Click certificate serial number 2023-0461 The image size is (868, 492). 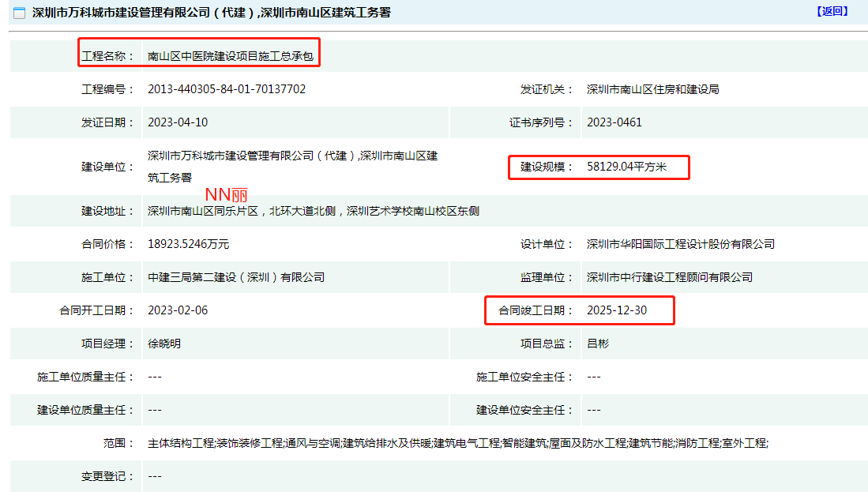tap(614, 122)
